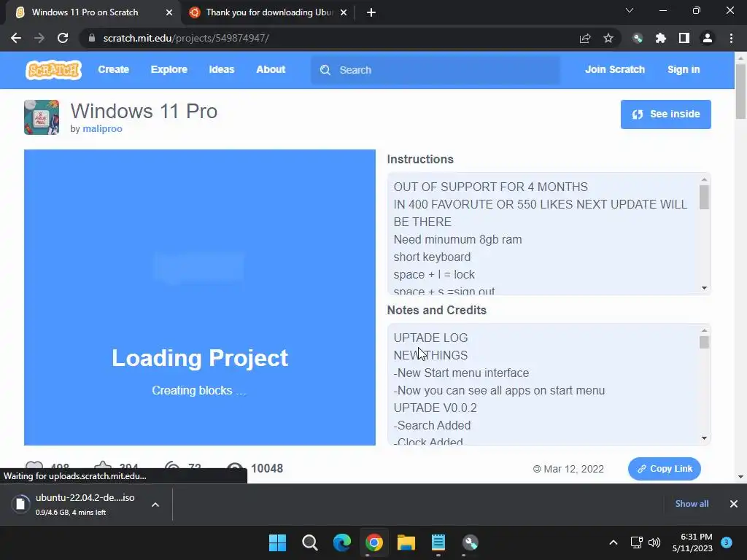Click the UPTADE LOG text line
Screen dimensions: 747x560
[430, 338]
